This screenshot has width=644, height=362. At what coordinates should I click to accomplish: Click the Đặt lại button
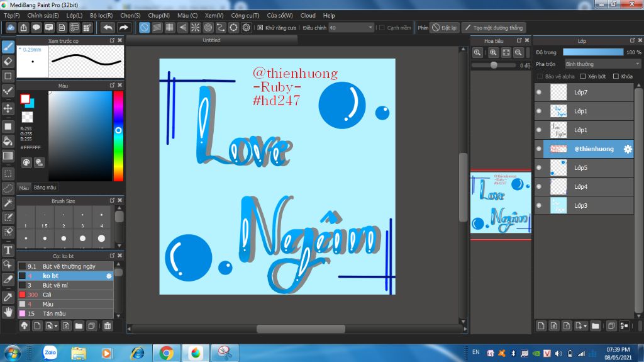(x=445, y=28)
